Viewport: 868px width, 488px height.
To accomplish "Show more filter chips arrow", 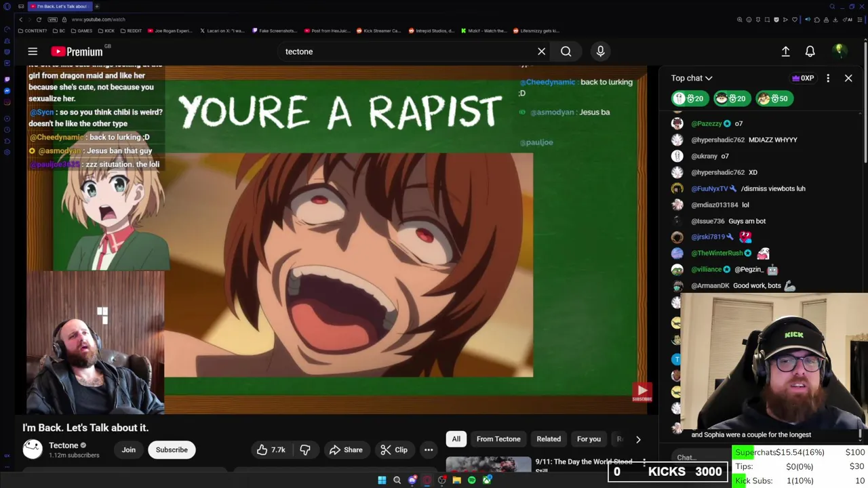I will coord(638,439).
